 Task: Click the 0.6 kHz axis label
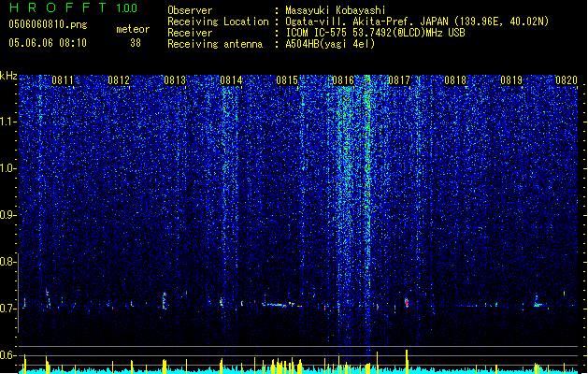pyautogui.click(x=7, y=355)
